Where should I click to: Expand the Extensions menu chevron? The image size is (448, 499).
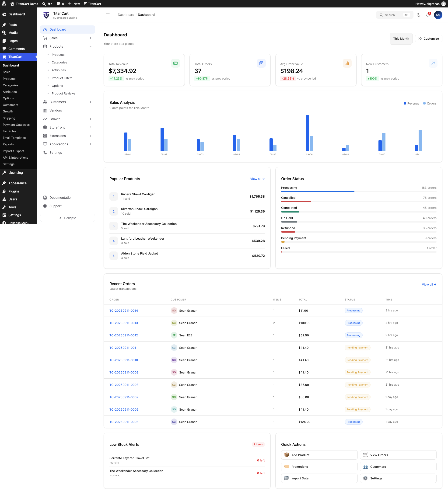tap(91, 136)
